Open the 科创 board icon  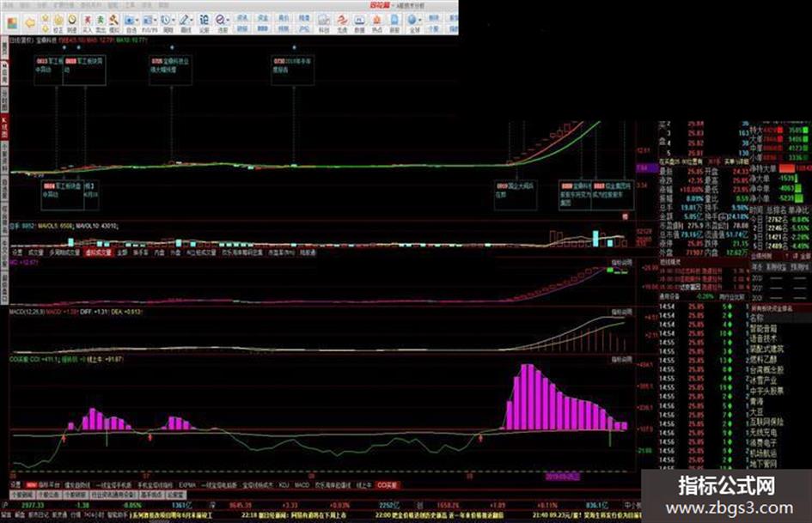(322, 23)
